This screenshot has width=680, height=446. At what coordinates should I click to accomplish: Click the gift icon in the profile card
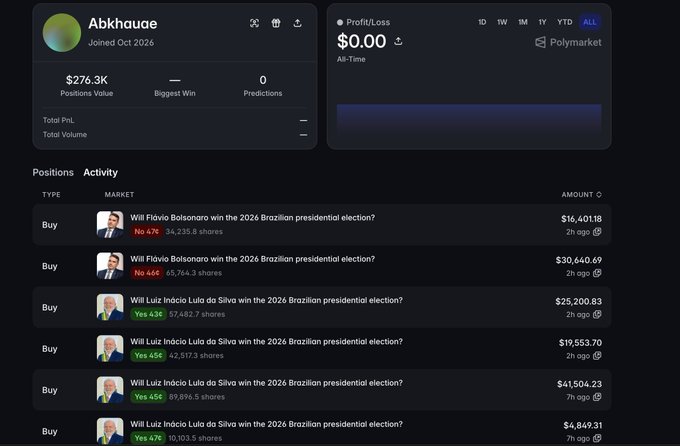pyautogui.click(x=276, y=23)
